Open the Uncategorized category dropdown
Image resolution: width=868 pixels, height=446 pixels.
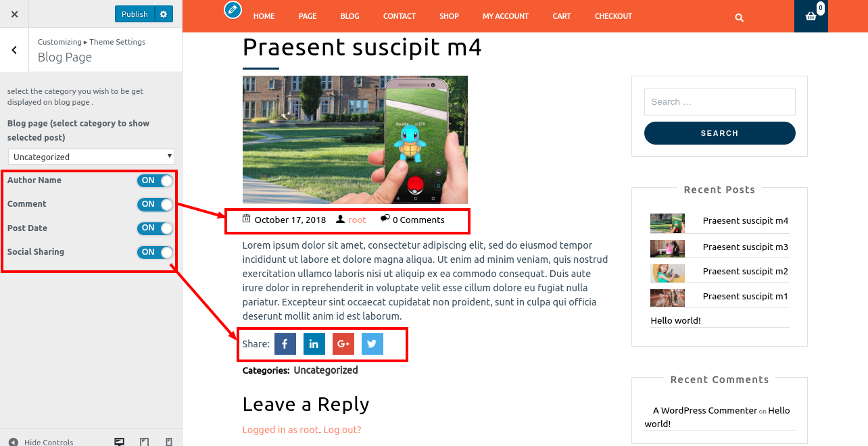pyautogui.click(x=91, y=157)
